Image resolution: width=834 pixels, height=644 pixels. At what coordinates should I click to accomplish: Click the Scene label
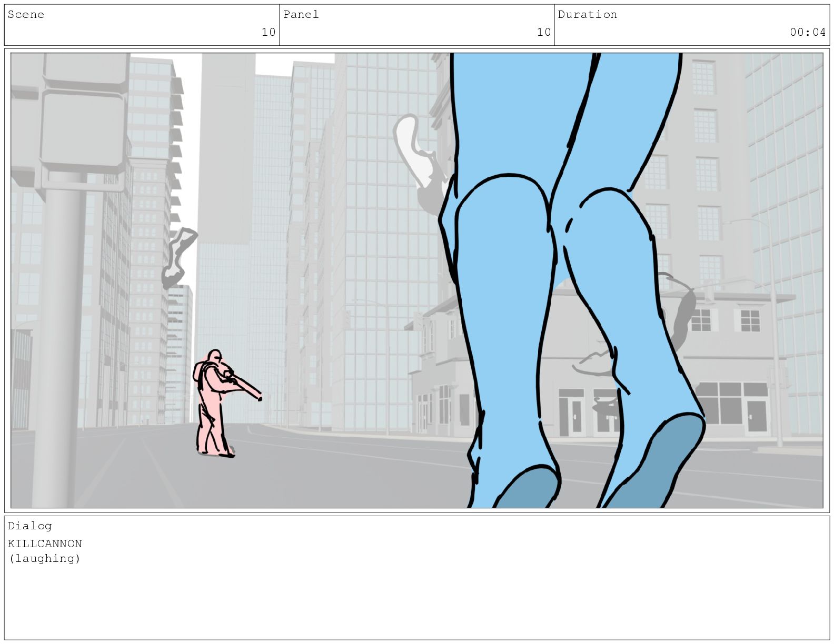(x=26, y=15)
